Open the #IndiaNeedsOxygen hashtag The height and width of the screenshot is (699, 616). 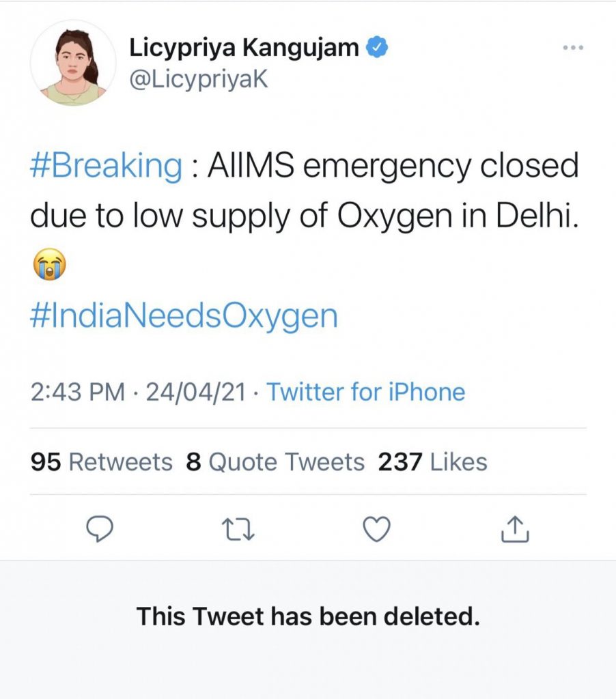[x=184, y=316]
